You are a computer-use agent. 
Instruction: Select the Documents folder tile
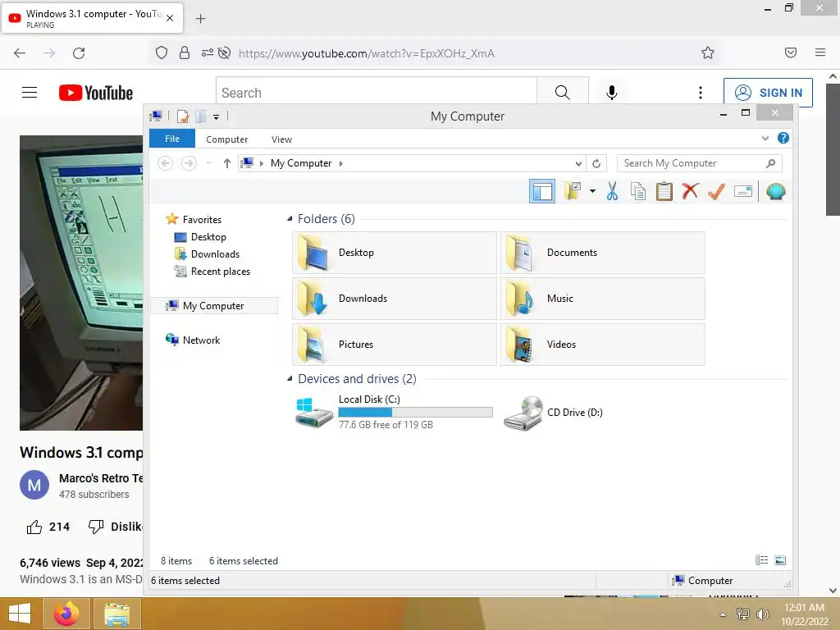coord(603,253)
